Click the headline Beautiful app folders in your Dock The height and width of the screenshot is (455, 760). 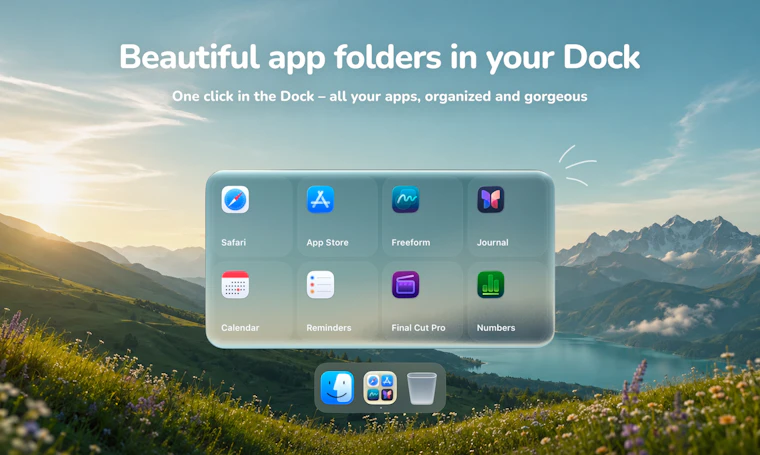(380, 57)
